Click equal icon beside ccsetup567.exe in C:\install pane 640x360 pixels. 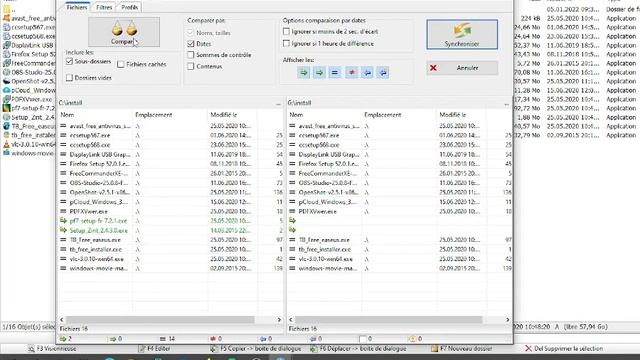point(63,135)
